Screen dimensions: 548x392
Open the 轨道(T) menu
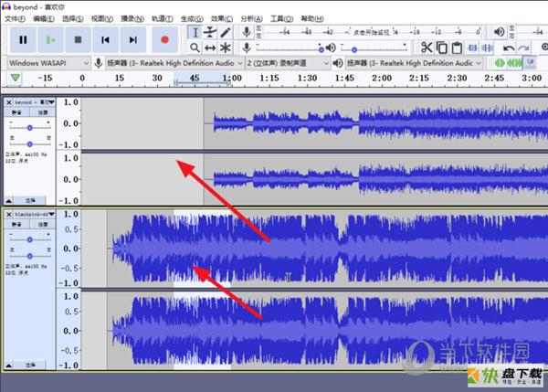[x=163, y=18]
